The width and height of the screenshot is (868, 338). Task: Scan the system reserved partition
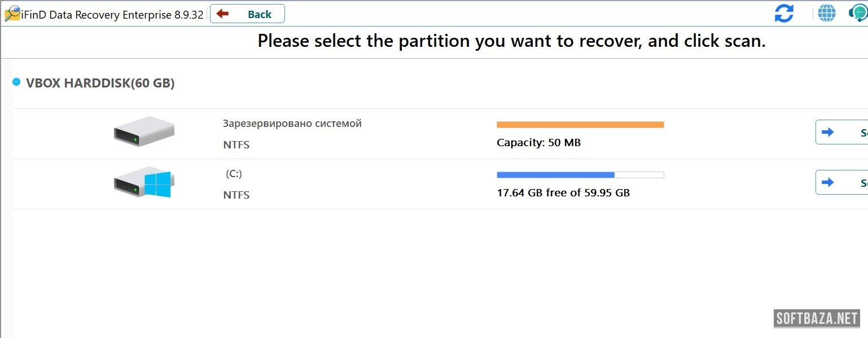click(x=842, y=133)
